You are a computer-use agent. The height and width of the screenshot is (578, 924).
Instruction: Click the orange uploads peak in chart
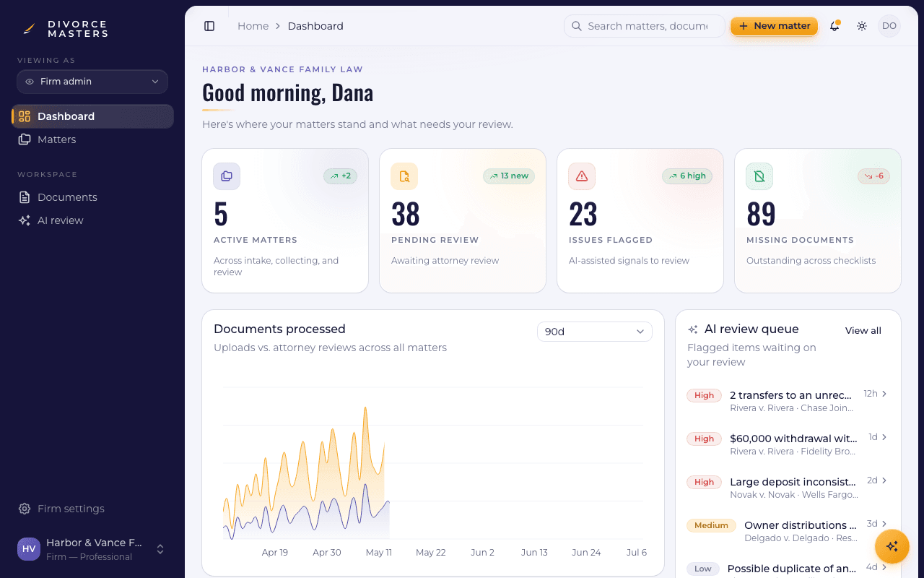click(x=366, y=409)
